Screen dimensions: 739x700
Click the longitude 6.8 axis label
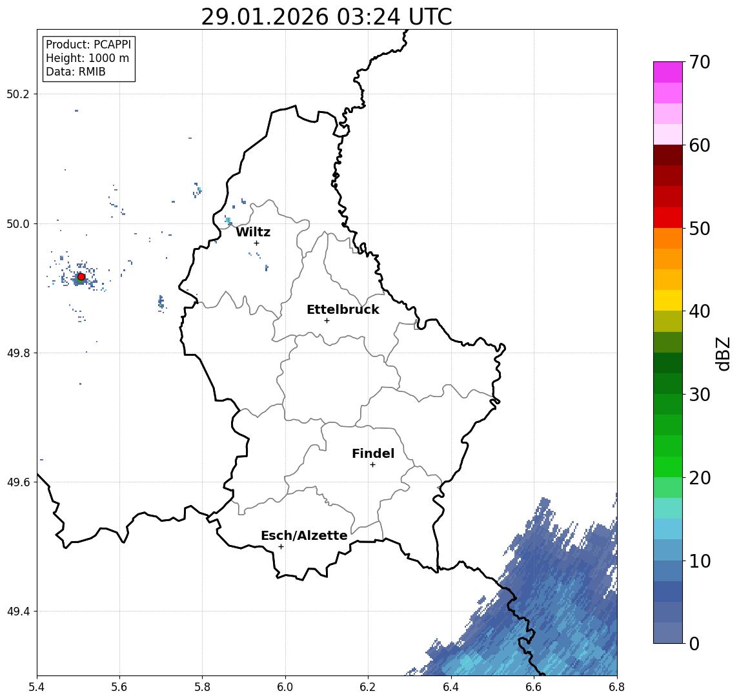coord(616,687)
